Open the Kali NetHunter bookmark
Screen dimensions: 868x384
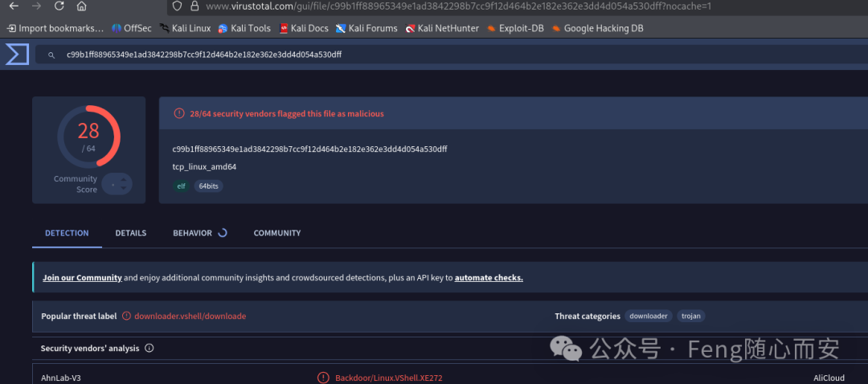[442, 28]
